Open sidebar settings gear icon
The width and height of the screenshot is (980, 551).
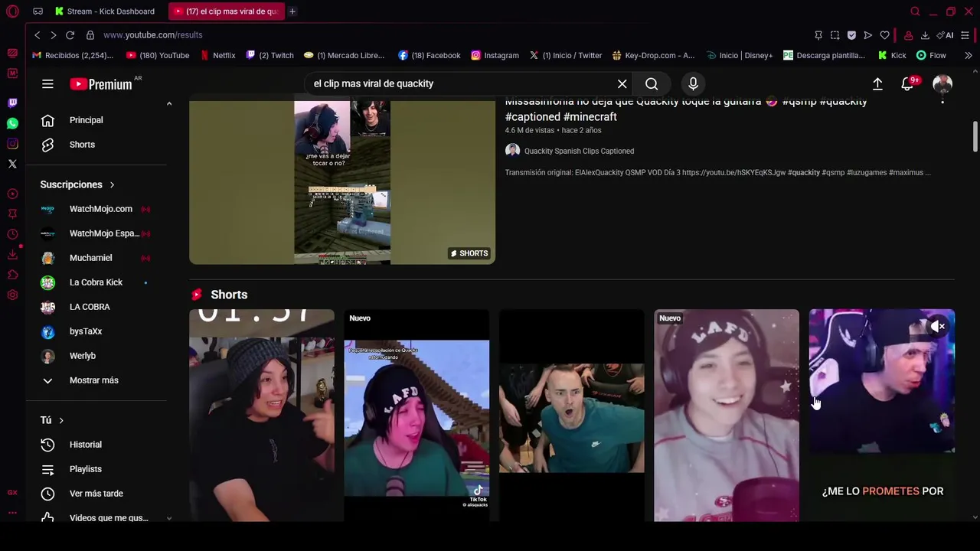(x=12, y=295)
